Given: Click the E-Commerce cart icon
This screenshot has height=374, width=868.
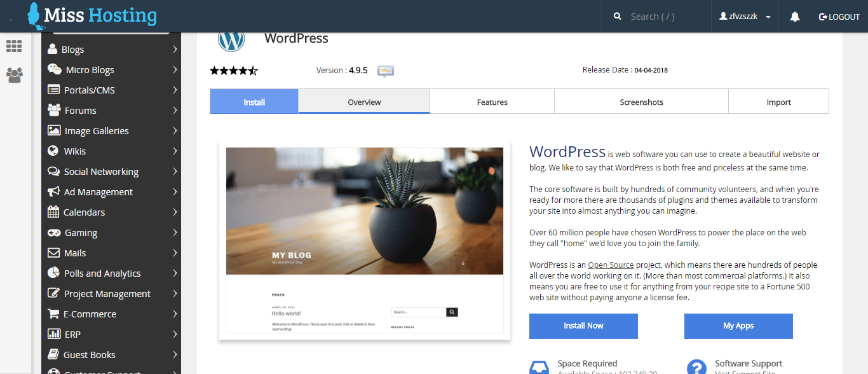Looking at the screenshot, I should coord(53,314).
